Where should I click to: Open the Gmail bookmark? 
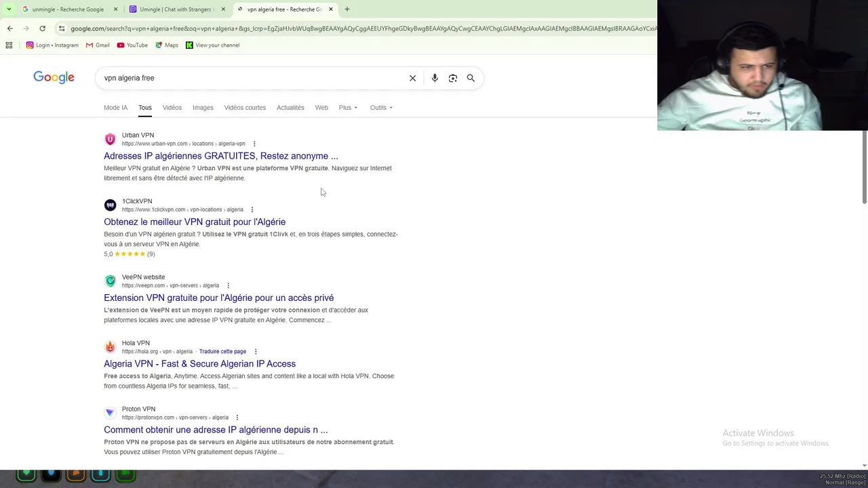click(x=98, y=45)
